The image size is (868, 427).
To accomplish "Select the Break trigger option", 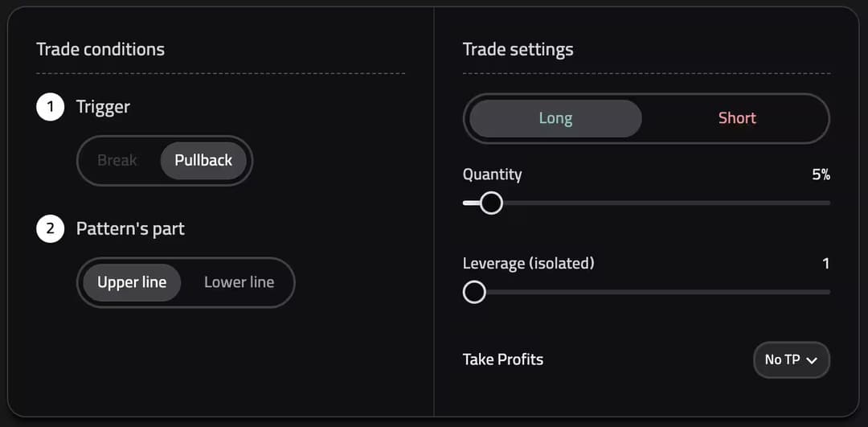I will tap(117, 160).
